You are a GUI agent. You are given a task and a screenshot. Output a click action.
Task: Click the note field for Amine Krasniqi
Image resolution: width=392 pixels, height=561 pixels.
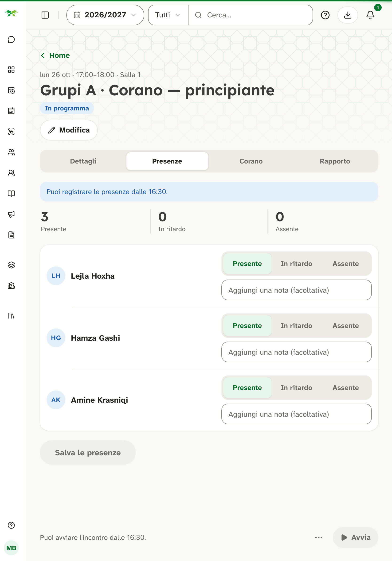click(x=296, y=414)
